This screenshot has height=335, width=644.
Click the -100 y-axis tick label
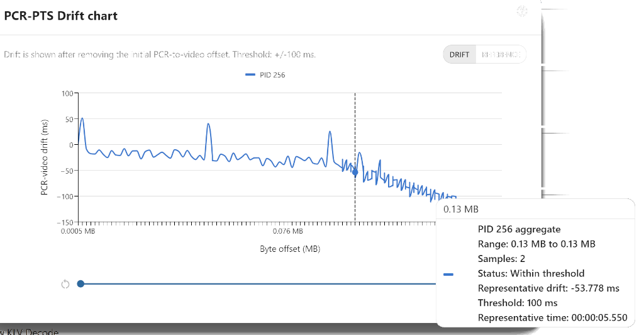coord(64,196)
